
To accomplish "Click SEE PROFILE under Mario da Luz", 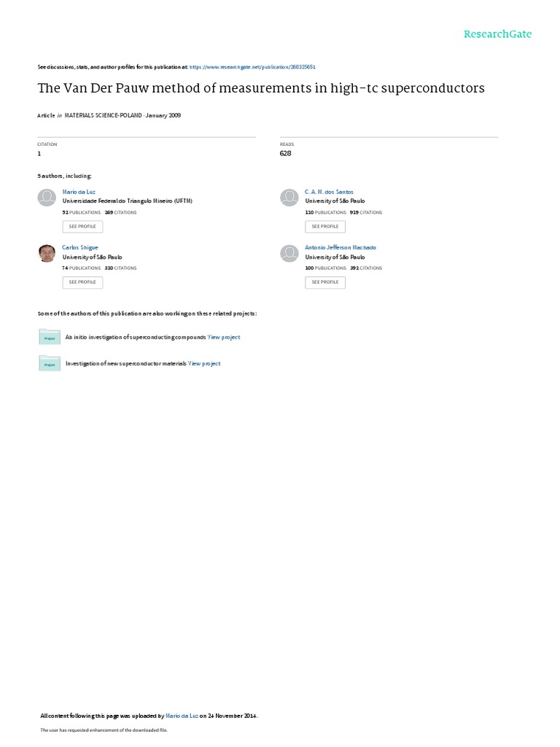I will pyautogui.click(x=82, y=226).
